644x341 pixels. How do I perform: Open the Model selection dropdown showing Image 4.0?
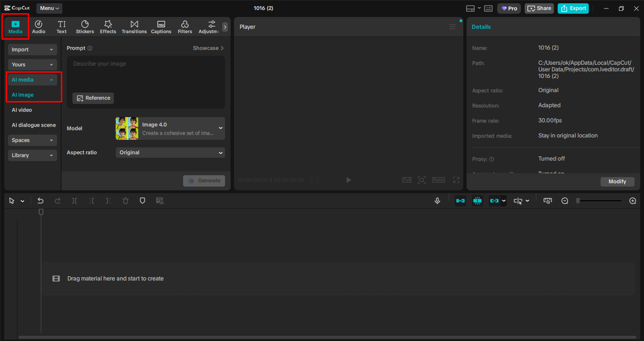pos(170,128)
